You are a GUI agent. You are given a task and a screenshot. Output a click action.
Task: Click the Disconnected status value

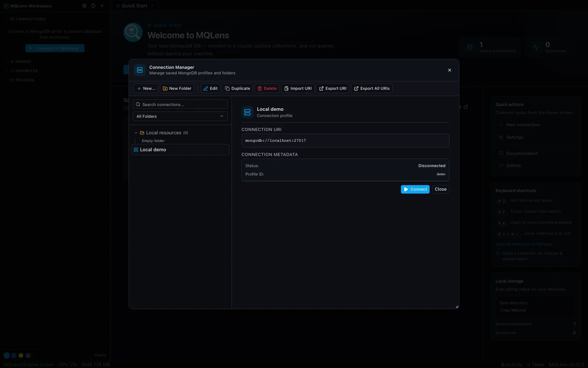click(432, 166)
